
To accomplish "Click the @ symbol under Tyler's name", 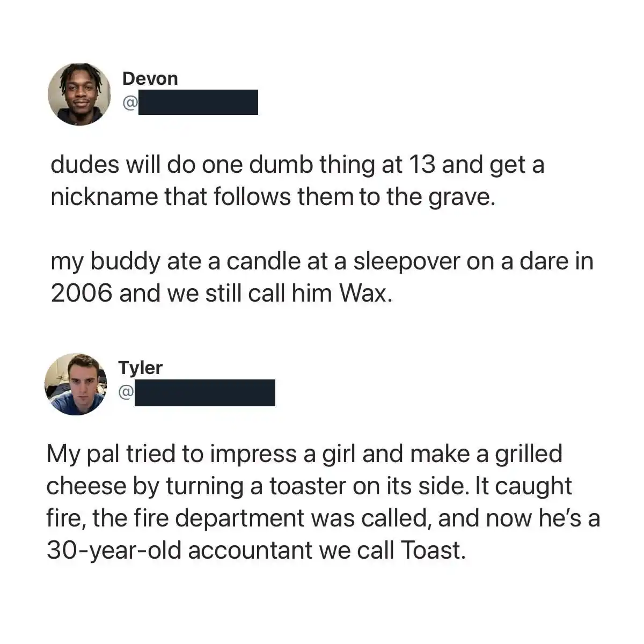I will pos(126,393).
